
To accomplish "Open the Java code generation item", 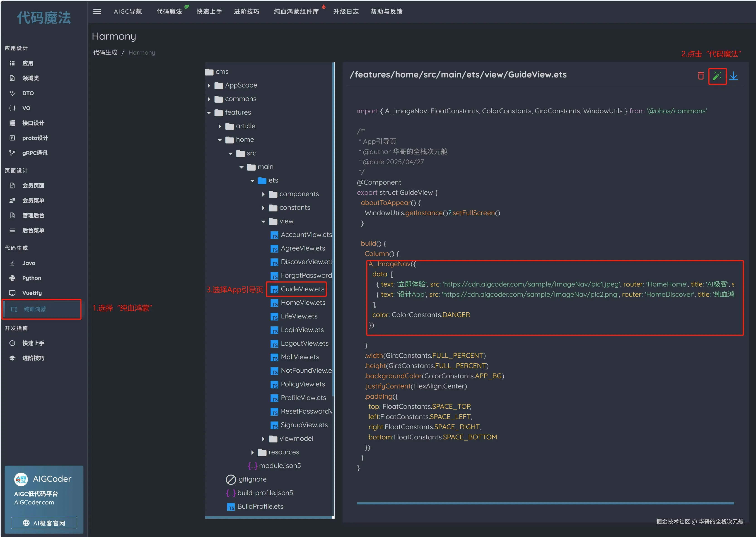I will pos(29,263).
